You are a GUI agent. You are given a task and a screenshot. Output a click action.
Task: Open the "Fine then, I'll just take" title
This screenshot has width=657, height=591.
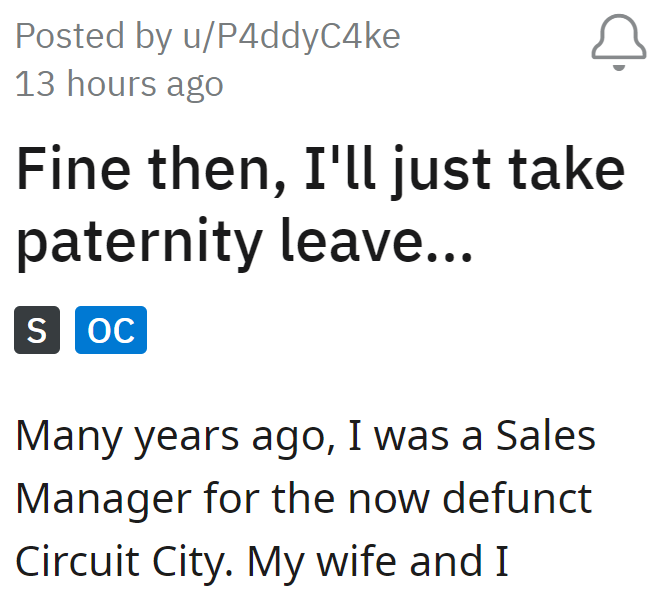point(320,171)
